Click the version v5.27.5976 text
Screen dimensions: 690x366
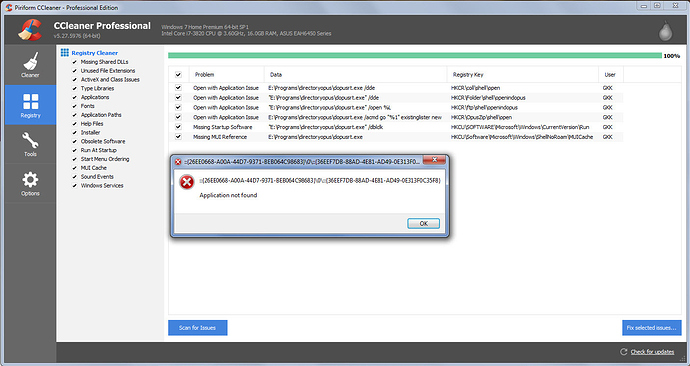click(x=77, y=36)
